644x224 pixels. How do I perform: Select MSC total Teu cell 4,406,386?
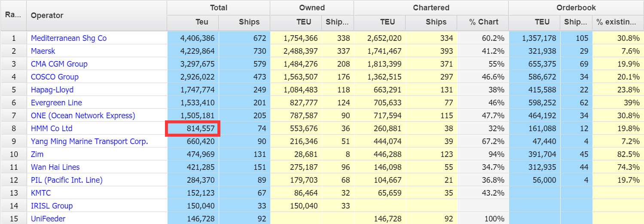(193, 38)
